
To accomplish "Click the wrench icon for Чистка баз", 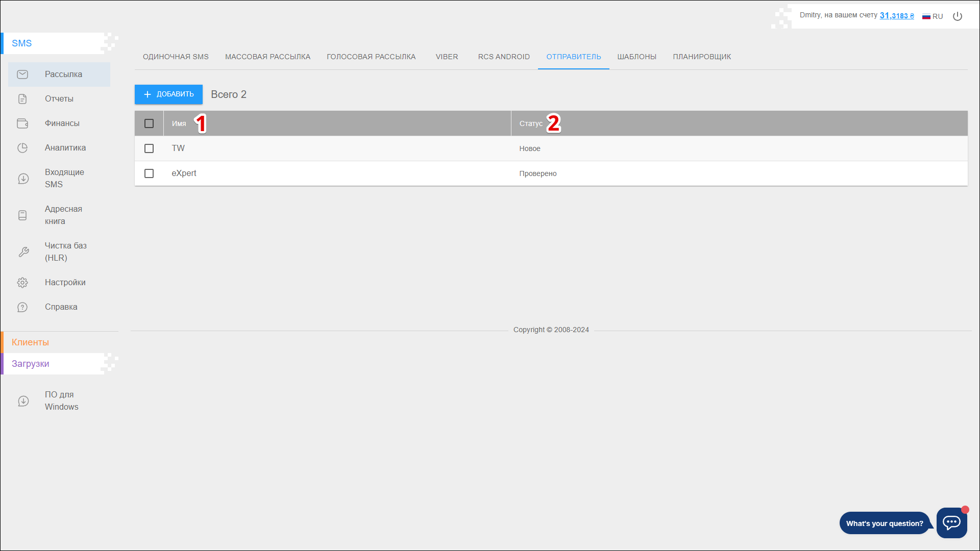I will 23,252.
